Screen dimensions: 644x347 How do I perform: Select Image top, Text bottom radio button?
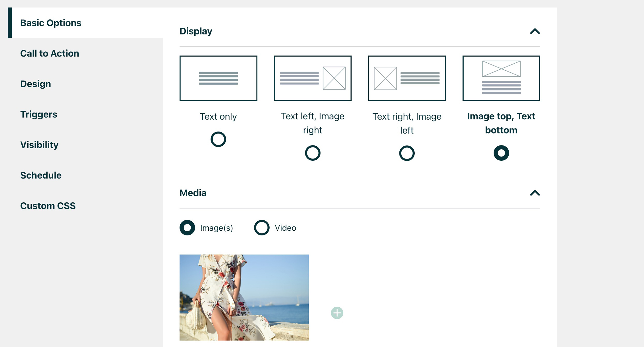pyautogui.click(x=501, y=153)
